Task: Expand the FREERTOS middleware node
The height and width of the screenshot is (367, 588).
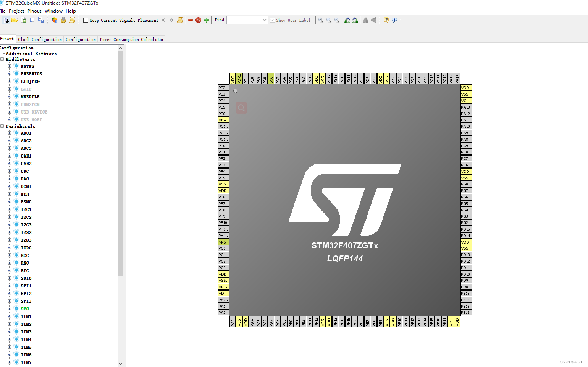Action: tap(9, 73)
